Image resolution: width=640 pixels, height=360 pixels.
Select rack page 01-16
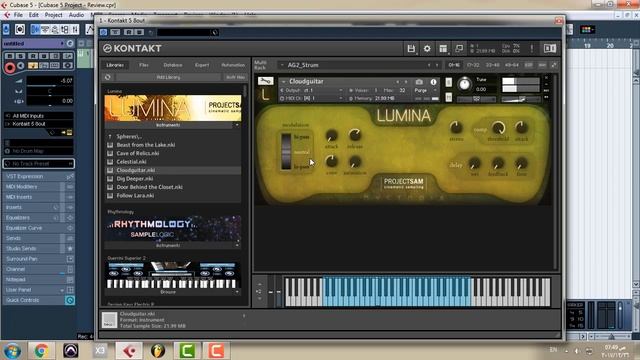pyautogui.click(x=454, y=65)
